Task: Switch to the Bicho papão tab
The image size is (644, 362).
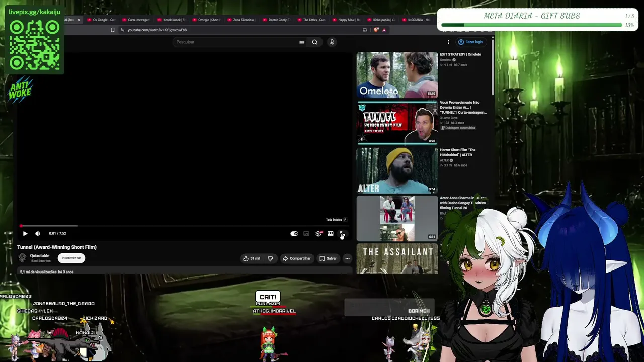Action: click(x=381, y=20)
